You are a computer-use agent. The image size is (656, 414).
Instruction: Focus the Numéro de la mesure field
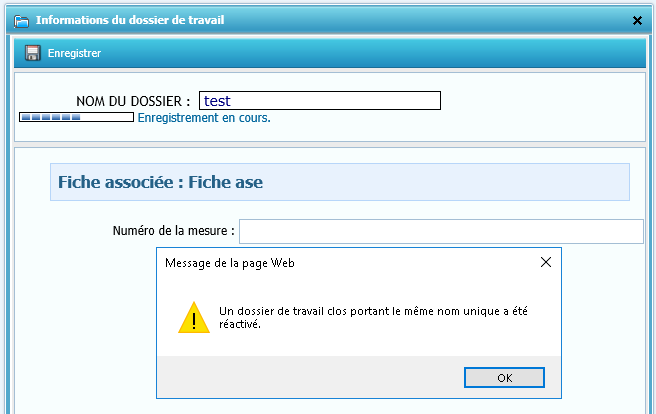point(440,232)
